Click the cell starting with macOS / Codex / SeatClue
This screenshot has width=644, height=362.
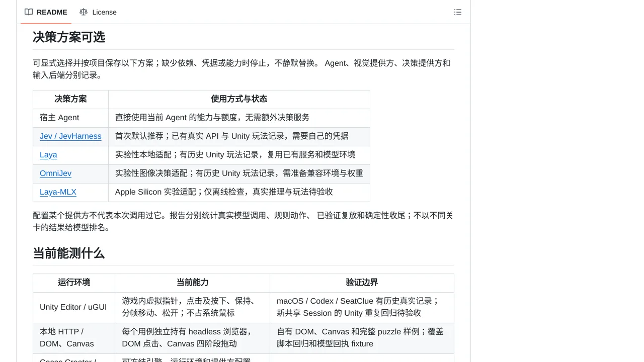click(362, 307)
